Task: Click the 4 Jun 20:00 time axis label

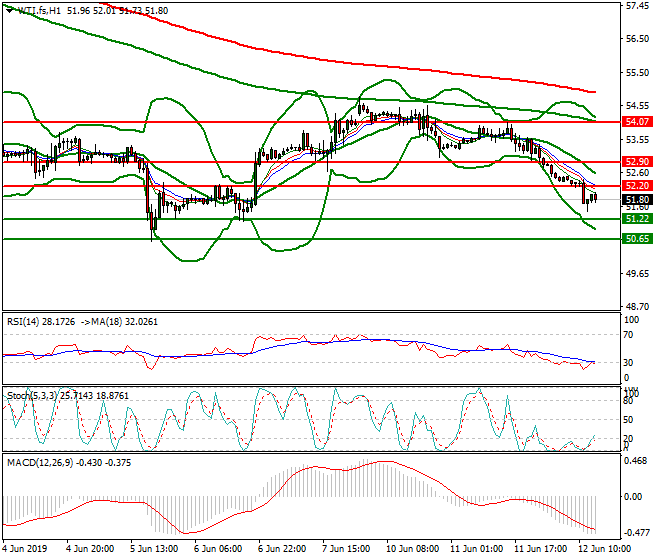Action: point(90,549)
